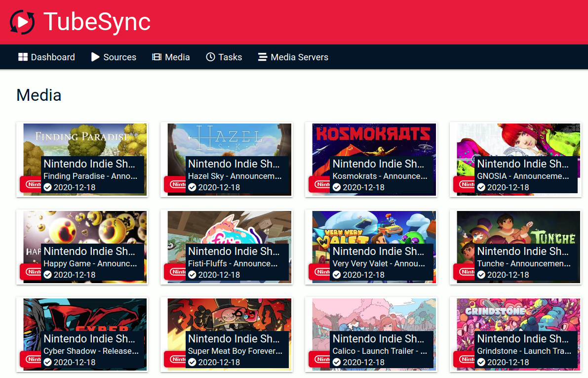Viewport: 588px width, 378px height.
Task: Click the Media film strip icon
Action: click(157, 57)
